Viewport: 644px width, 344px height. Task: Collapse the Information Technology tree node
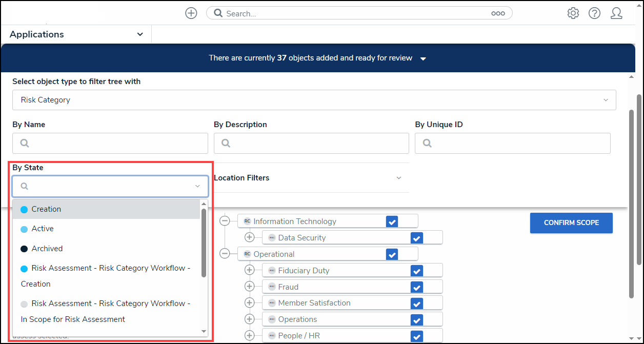[x=225, y=221]
